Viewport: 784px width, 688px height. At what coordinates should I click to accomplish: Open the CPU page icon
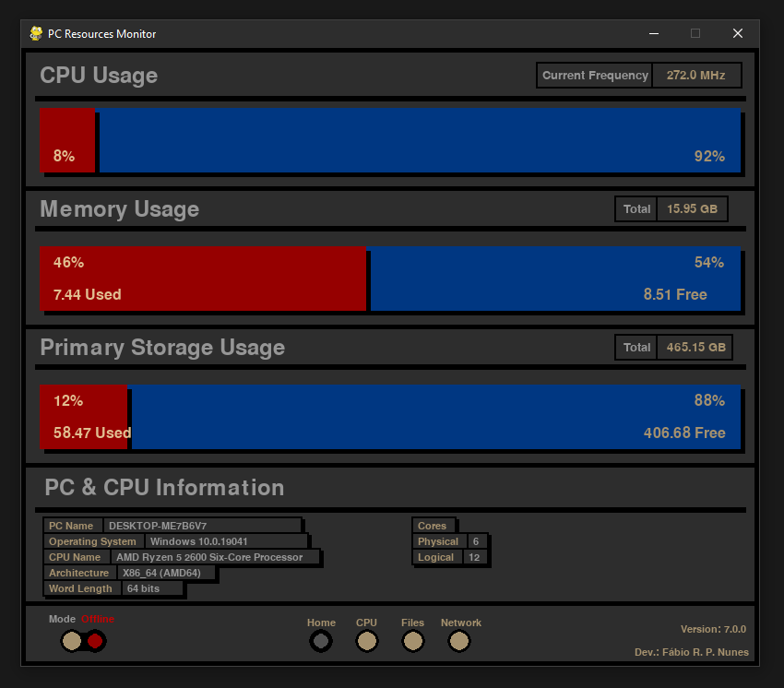pyautogui.click(x=367, y=641)
